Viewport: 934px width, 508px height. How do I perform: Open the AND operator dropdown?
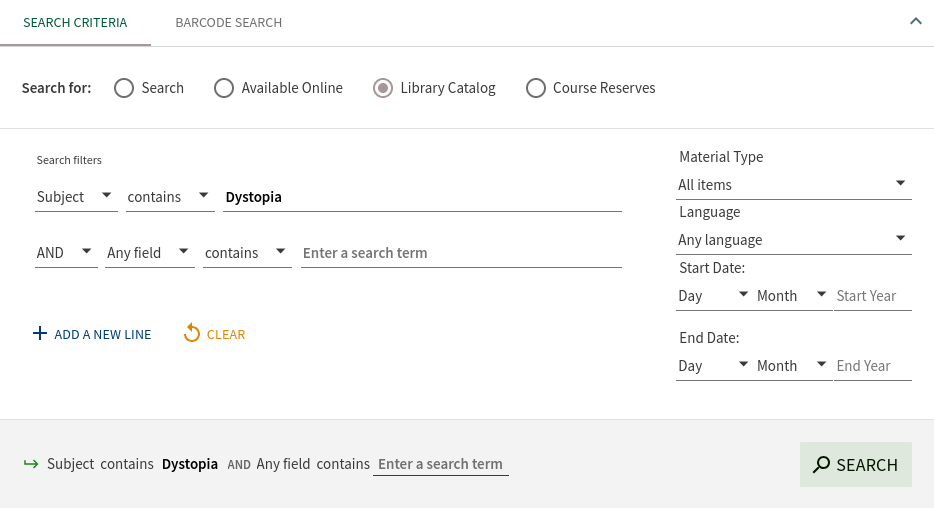click(x=65, y=253)
